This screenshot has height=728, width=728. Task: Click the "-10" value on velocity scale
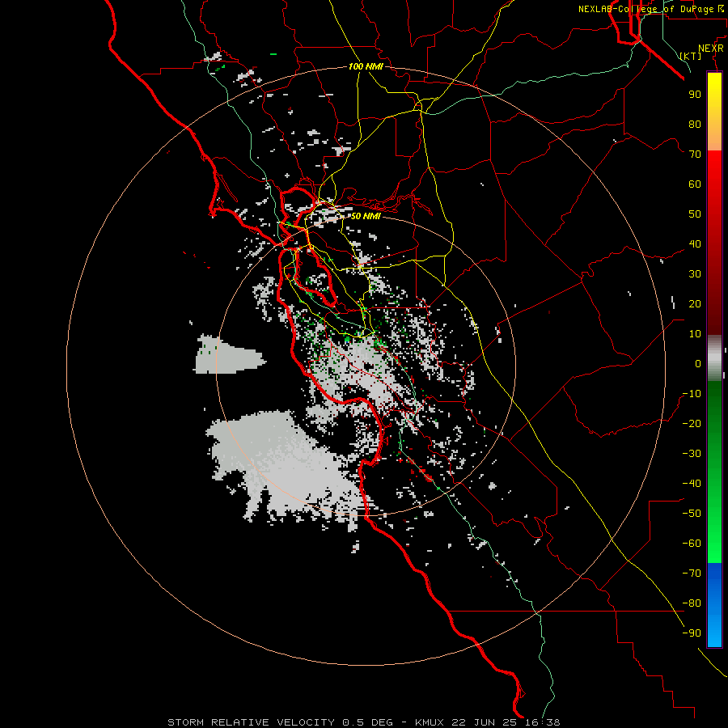pyautogui.click(x=692, y=394)
